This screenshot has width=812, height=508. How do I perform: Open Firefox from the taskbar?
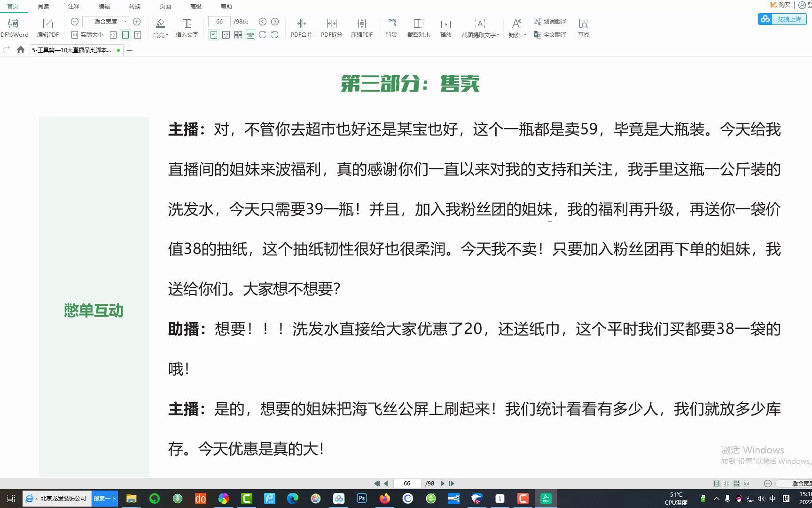(385, 499)
